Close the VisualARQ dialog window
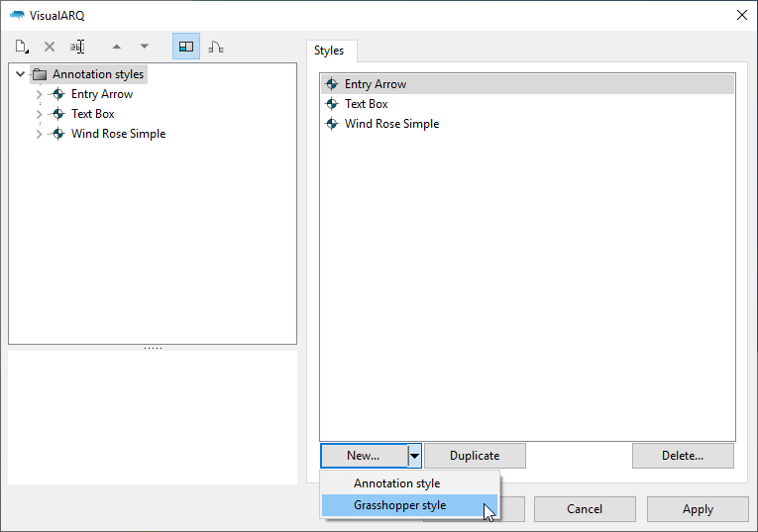The height and width of the screenshot is (532, 758). 742,16
